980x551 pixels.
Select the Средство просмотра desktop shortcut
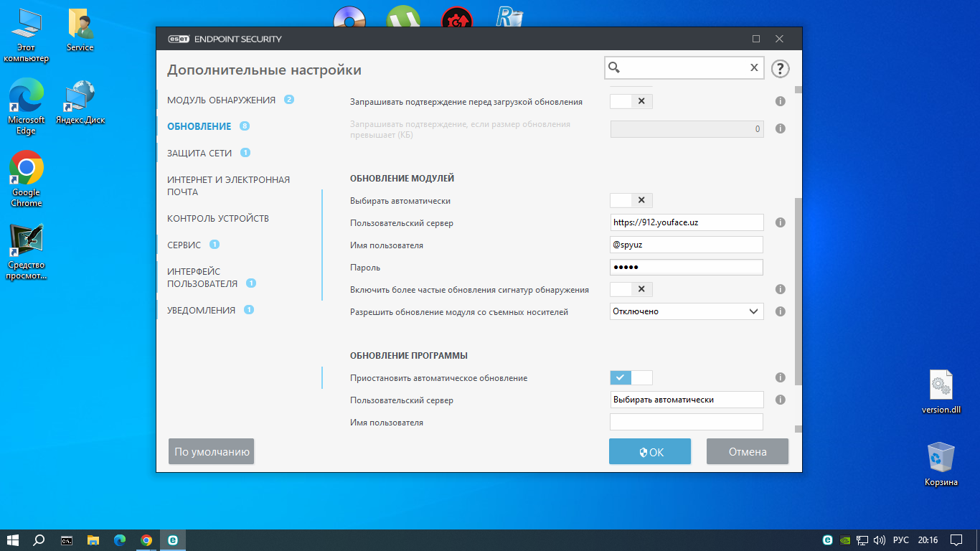[27, 252]
